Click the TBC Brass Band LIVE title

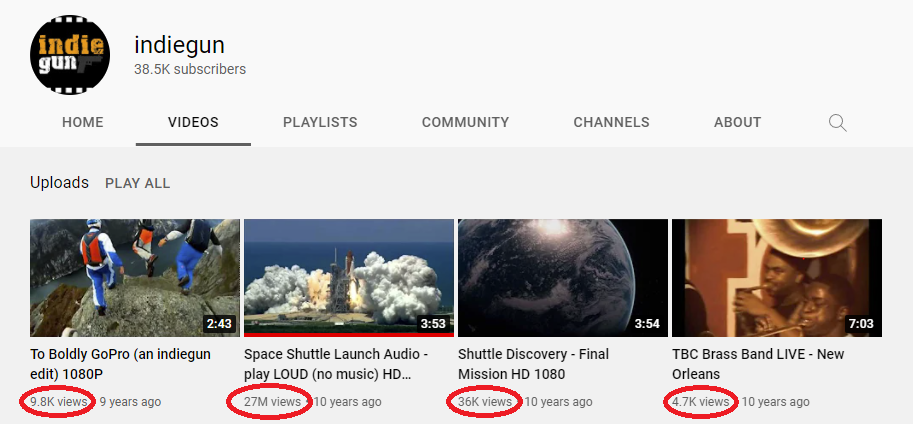(x=758, y=364)
